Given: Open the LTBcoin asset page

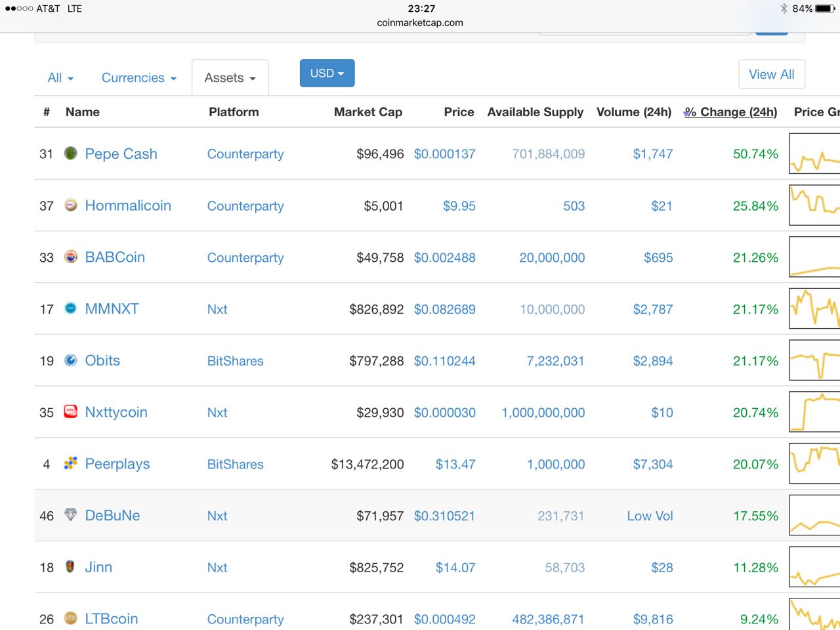Looking at the screenshot, I should 112,619.
